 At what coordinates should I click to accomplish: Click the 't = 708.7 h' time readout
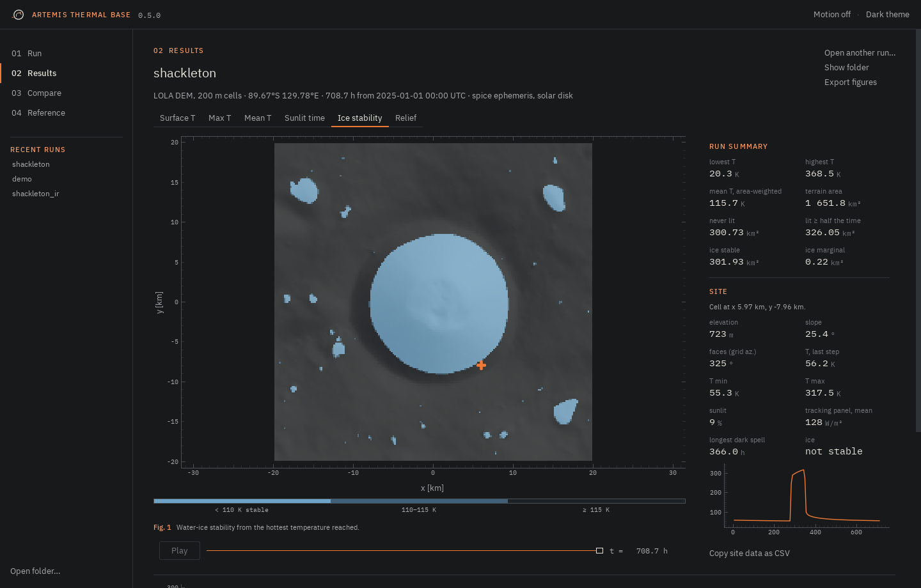tap(638, 551)
